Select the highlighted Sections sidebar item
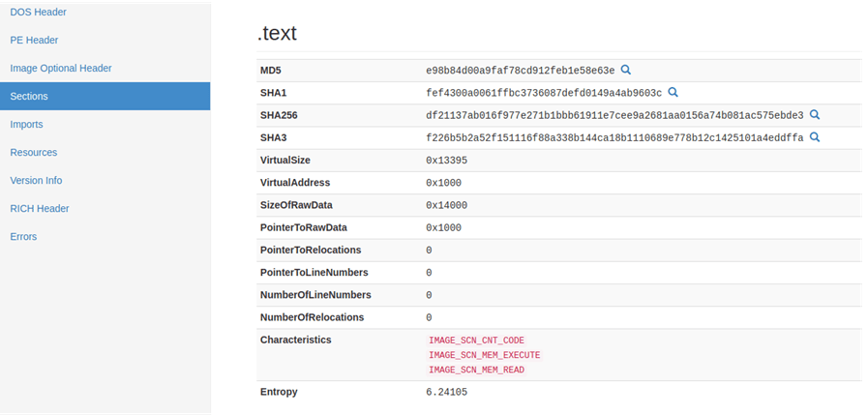868x415 pixels. (x=105, y=97)
